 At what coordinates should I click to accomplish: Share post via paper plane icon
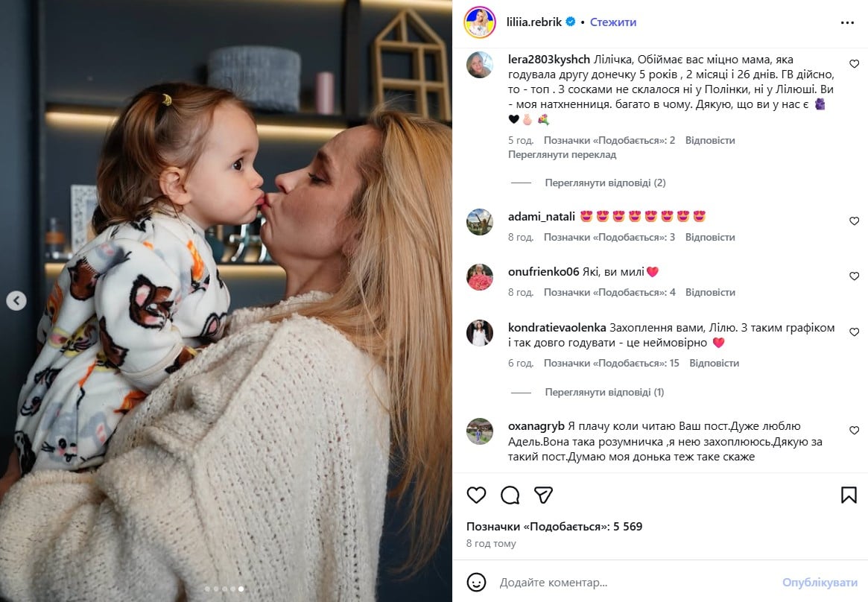[543, 495]
